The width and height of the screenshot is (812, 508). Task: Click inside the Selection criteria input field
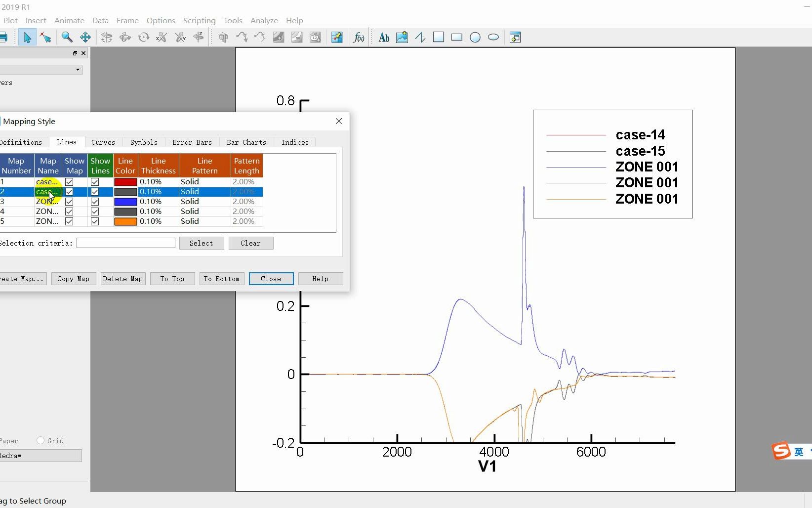[125, 243]
